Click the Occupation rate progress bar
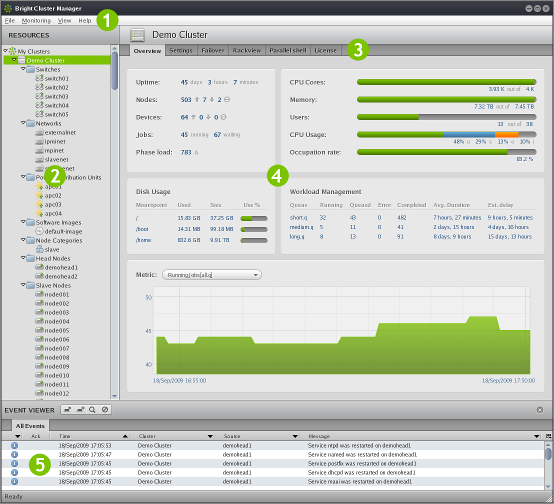Image resolution: width=554 pixels, height=504 pixels. [x=447, y=152]
